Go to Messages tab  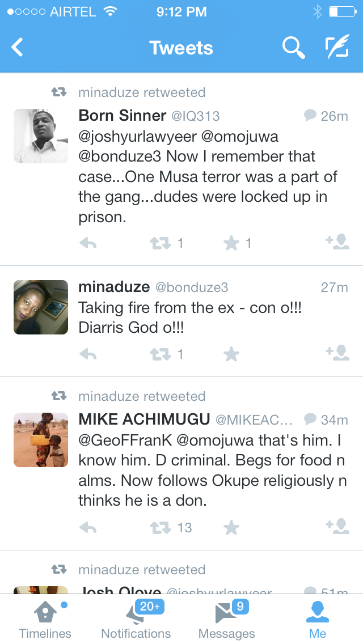pos(227,619)
